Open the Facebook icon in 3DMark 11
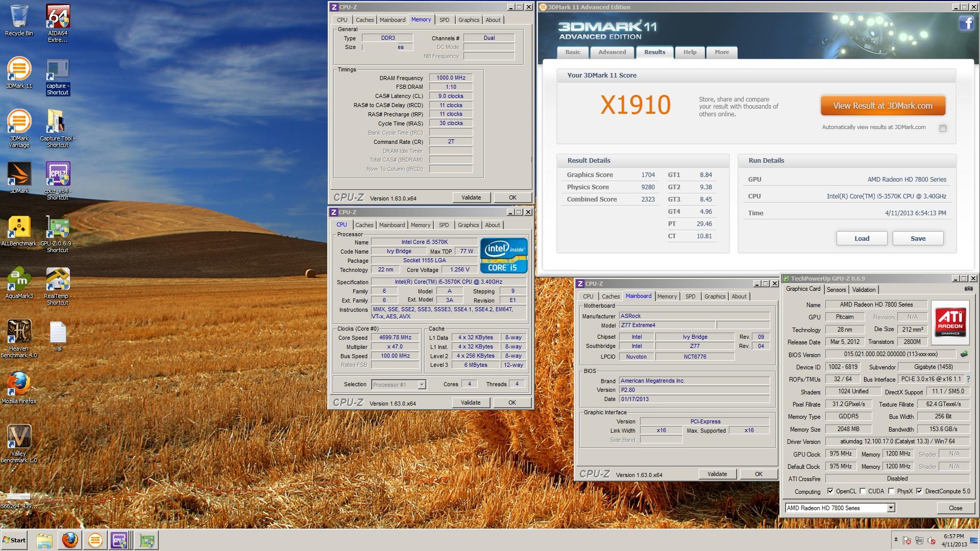980x551 pixels. pyautogui.click(x=966, y=23)
